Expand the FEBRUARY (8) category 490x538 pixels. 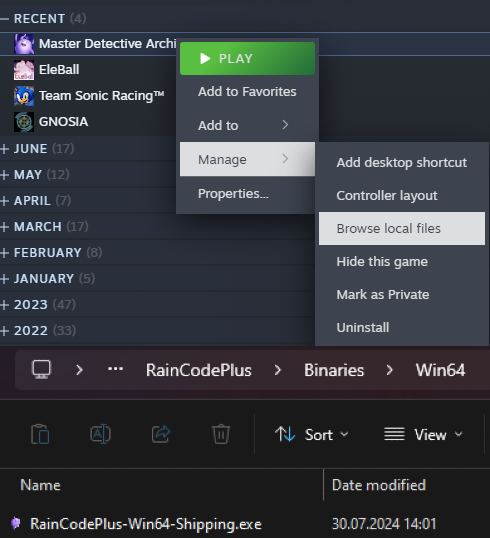click(4, 253)
